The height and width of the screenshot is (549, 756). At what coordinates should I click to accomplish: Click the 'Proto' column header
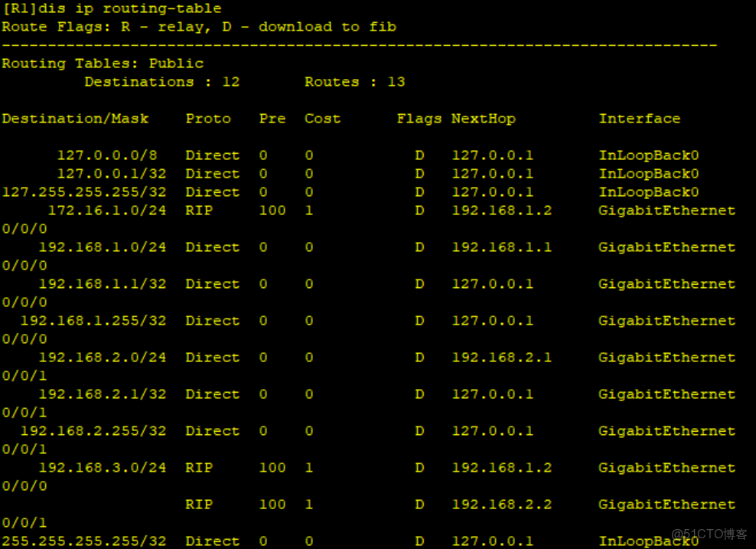pos(208,119)
